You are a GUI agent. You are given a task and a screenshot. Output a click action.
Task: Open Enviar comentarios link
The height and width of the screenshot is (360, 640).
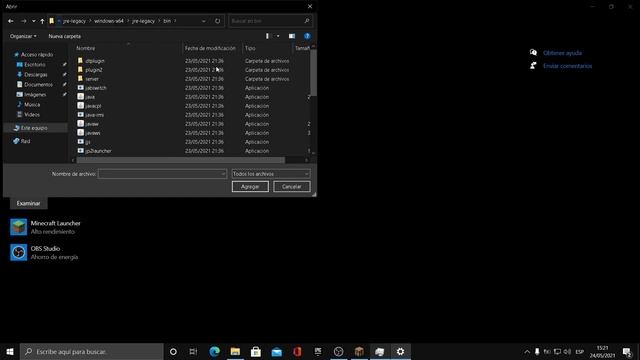coord(567,66)
